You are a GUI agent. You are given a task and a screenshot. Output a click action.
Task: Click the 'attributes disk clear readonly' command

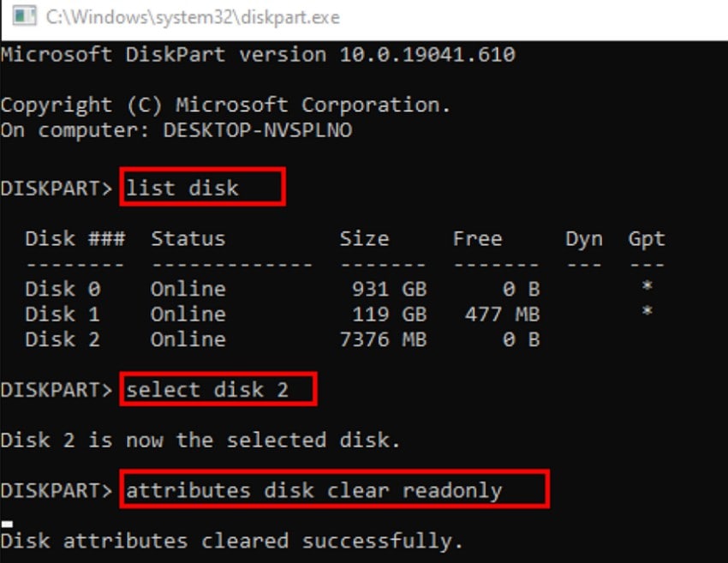pyautogui.click(x=334, y=489)
